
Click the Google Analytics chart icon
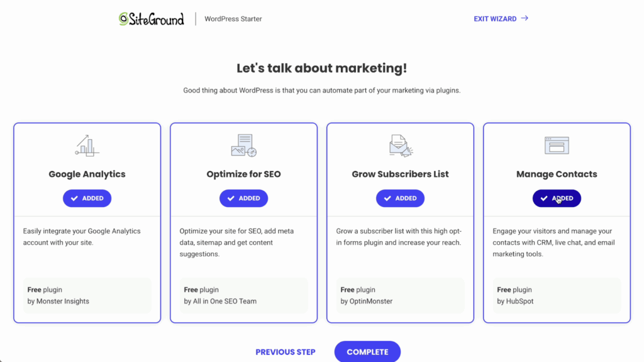pos(87,145)
